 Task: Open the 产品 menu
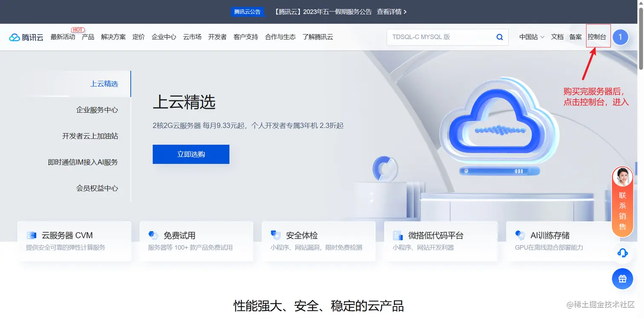(88, 37)
